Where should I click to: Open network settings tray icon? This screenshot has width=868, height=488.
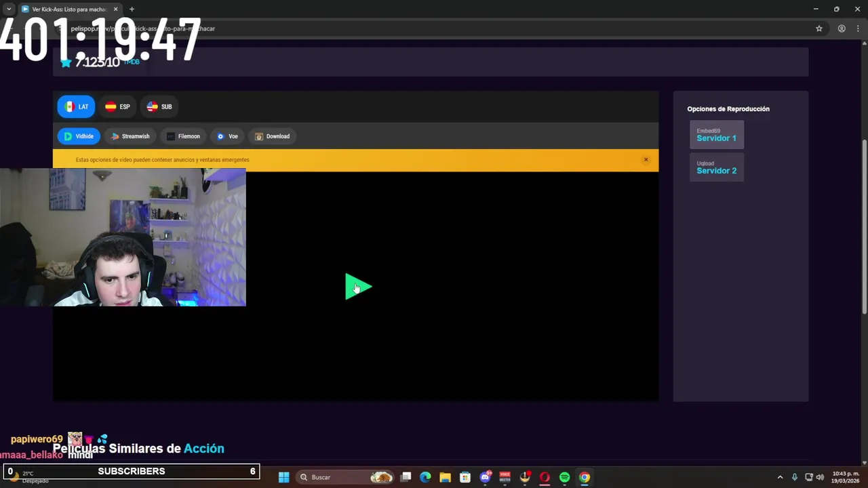coord(808,477)
